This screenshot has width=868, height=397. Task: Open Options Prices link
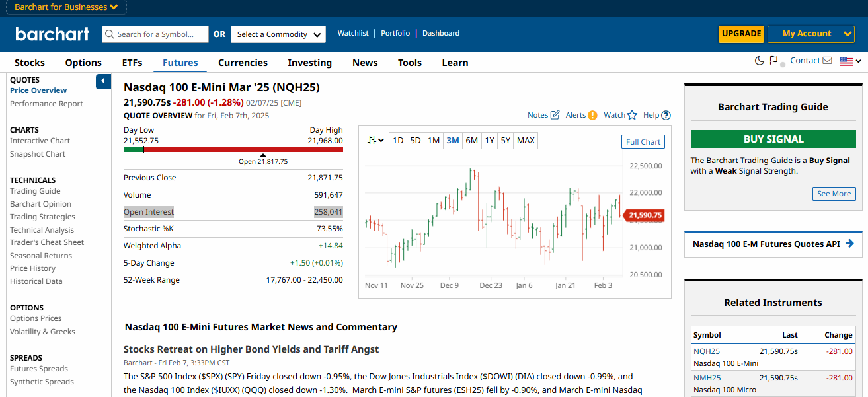point(36,318)
